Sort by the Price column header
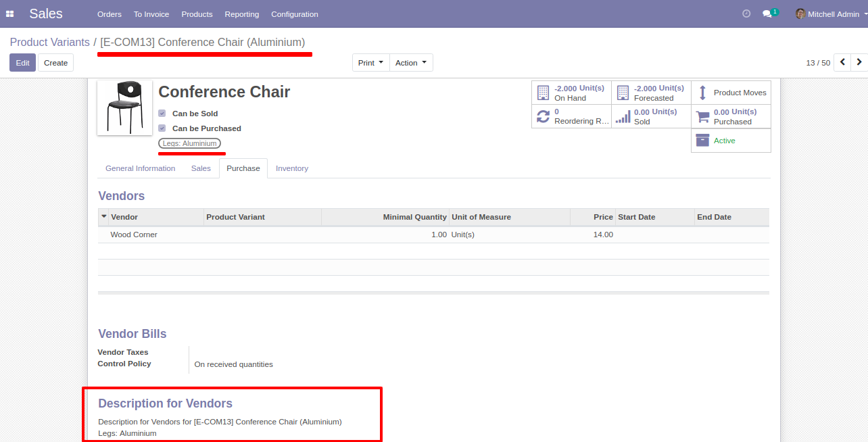Image resolution: width=868 pixels, height=442 pixels. pos(593,217)
